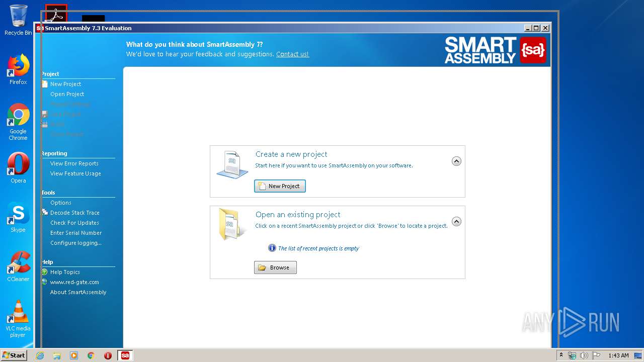Select the SmartAssembly taskbar button

tap(125, 355)
